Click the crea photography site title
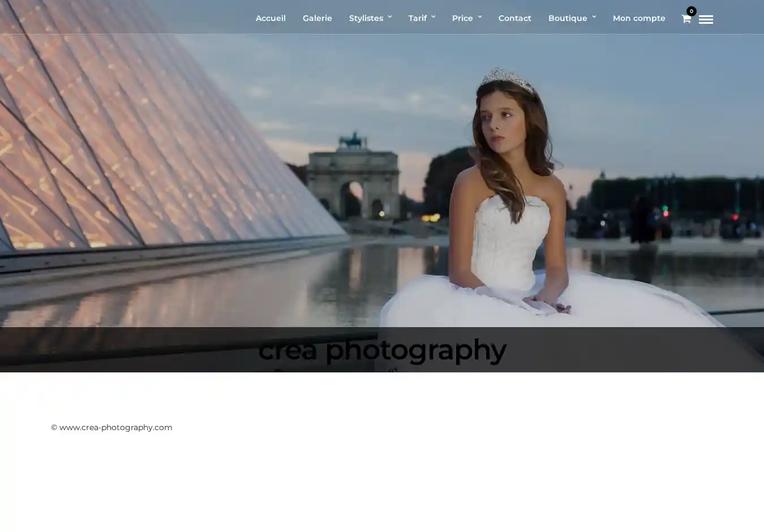 [x=382, y=350]
